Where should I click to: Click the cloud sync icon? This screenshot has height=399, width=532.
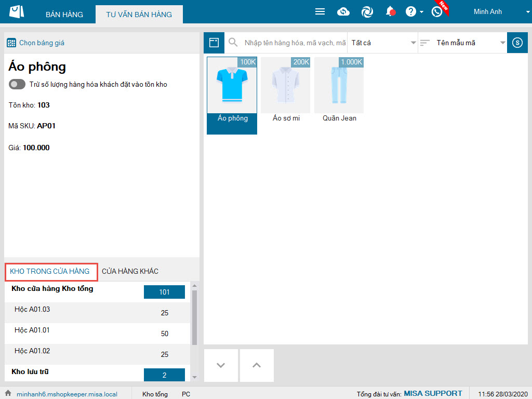[343, 12]
